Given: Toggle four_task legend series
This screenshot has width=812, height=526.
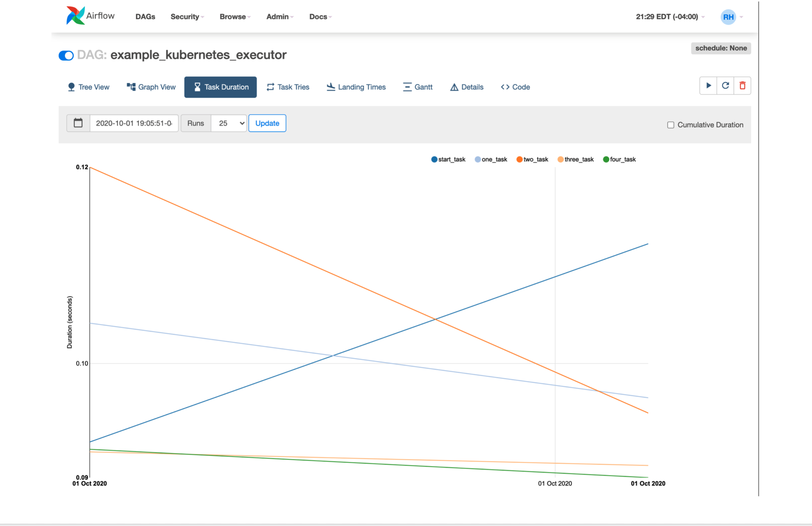Looking at the screenshot, I should coord(619,159).
